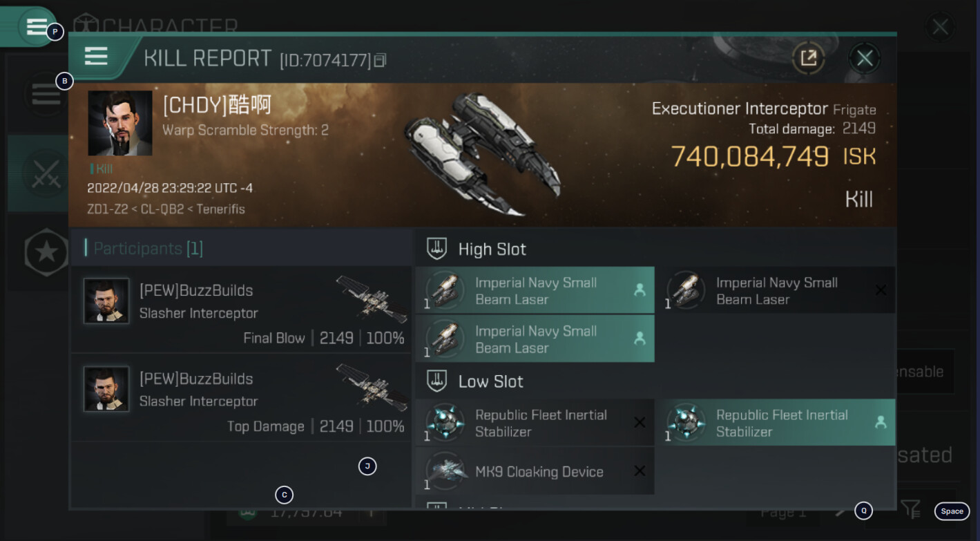Select the destroyed Imperial Navy Small Beam Laser
The height and width of the screenshot is (541, 980).
point(779,291)
